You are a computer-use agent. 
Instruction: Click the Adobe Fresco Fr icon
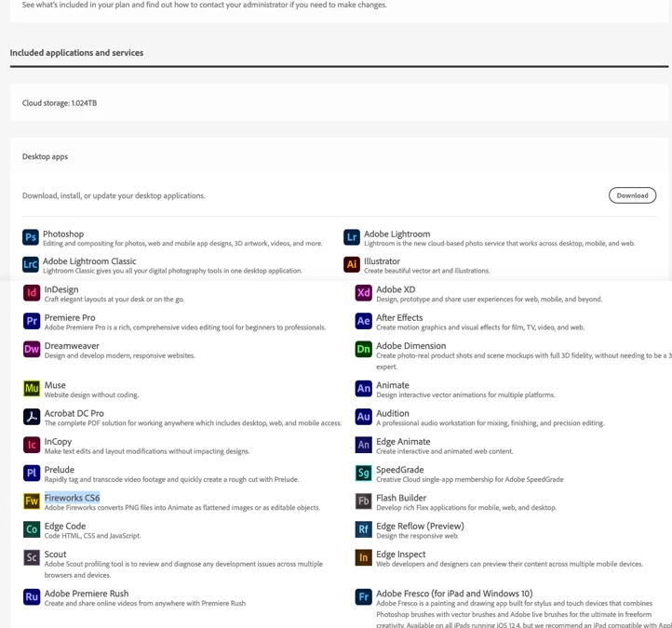tap(363, 597)
